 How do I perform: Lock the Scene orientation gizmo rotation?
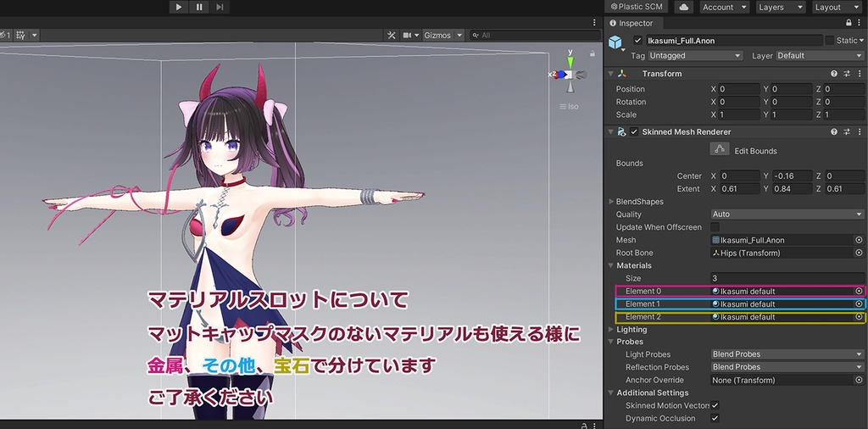click(x=593, y=53)
